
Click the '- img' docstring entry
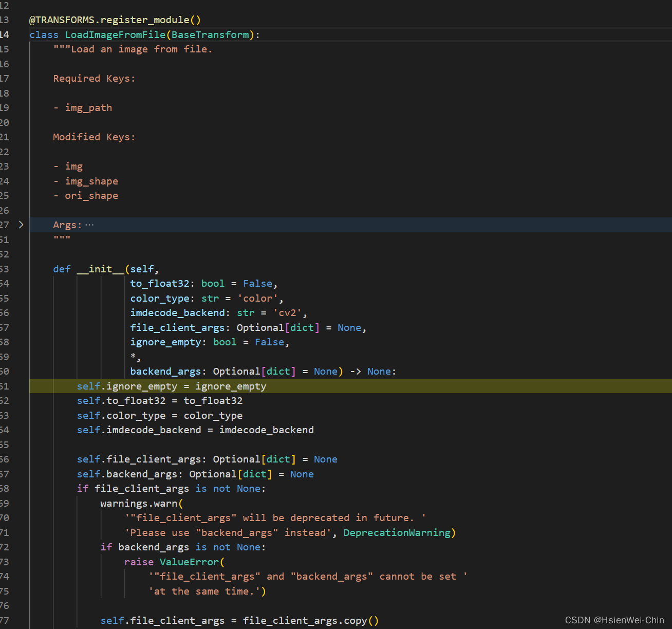pos(68,166)
